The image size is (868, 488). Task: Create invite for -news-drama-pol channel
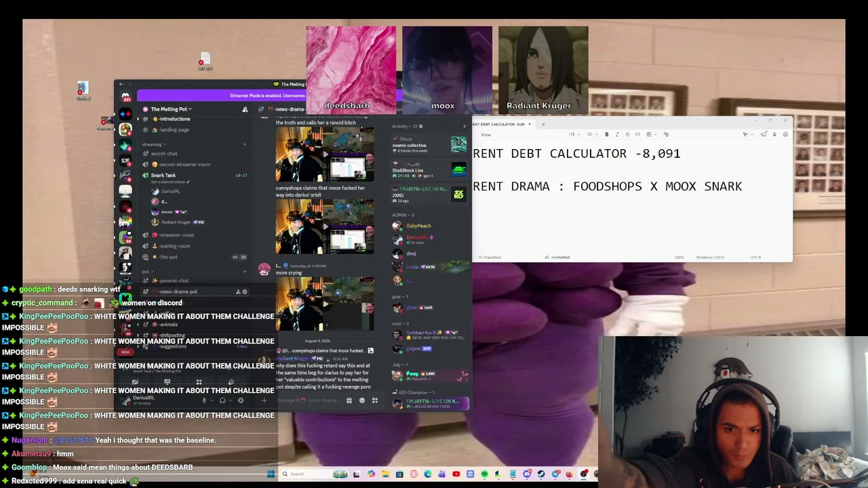pyautogui.click(x=237, y=292)
